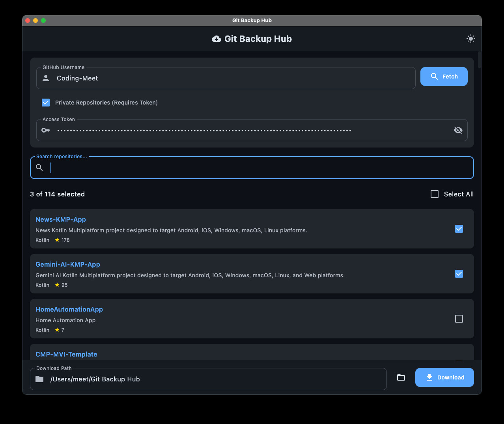Image resolution: width=504 pixels, height=424 pixels.
Task: Toggle the light/dark theme sun icon
Action: [x=470, y=39]
